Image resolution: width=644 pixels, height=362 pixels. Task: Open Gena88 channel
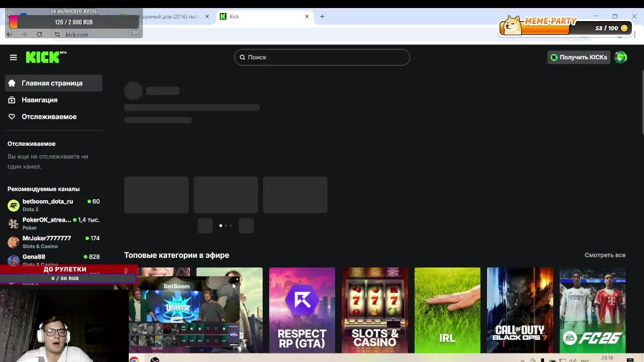(x=54, y=260)
